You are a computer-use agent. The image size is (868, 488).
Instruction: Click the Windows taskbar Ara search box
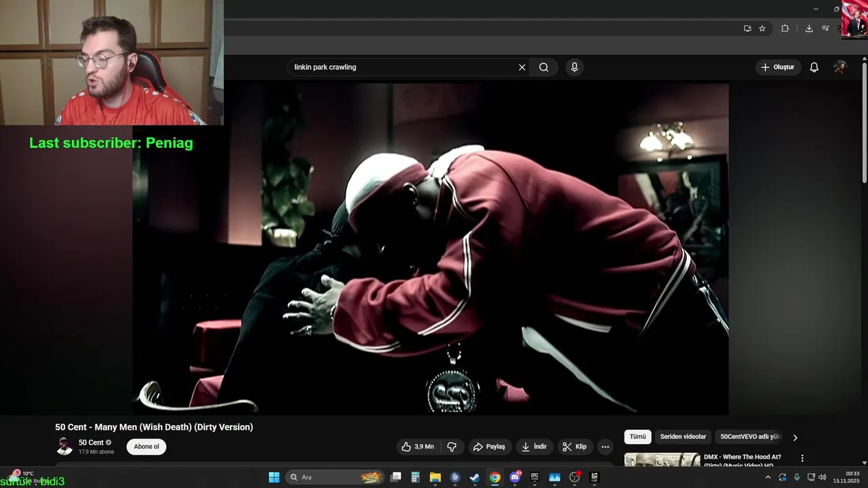coord(335,477)
